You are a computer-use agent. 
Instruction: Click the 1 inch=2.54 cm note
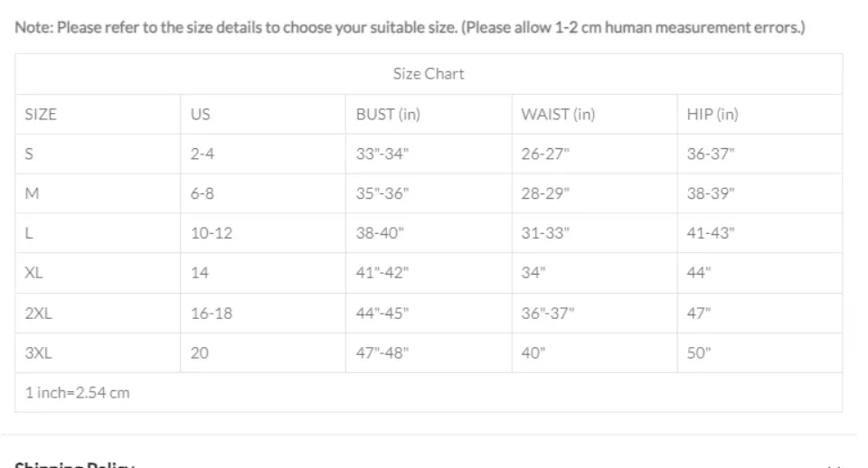tap(77, 393)
